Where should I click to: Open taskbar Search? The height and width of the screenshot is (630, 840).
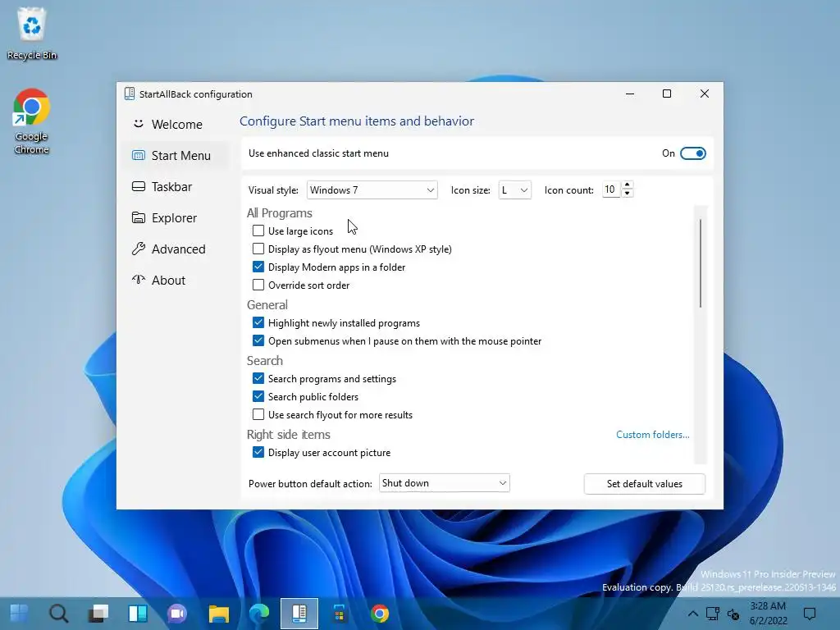pos(58,614)
